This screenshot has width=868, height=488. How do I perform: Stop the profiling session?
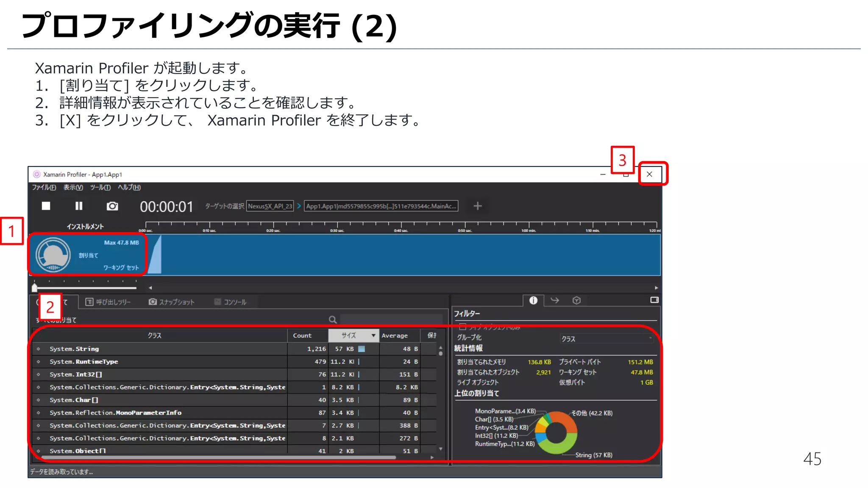point(46,206)
